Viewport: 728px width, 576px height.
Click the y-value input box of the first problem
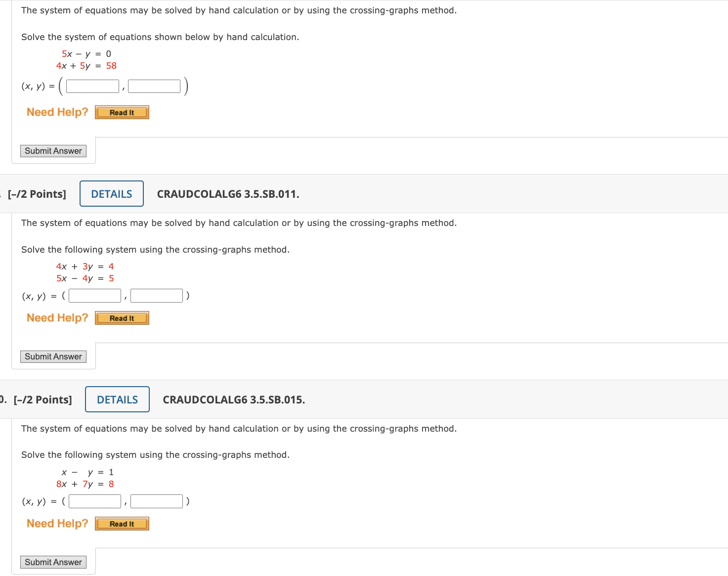[154, 86]
